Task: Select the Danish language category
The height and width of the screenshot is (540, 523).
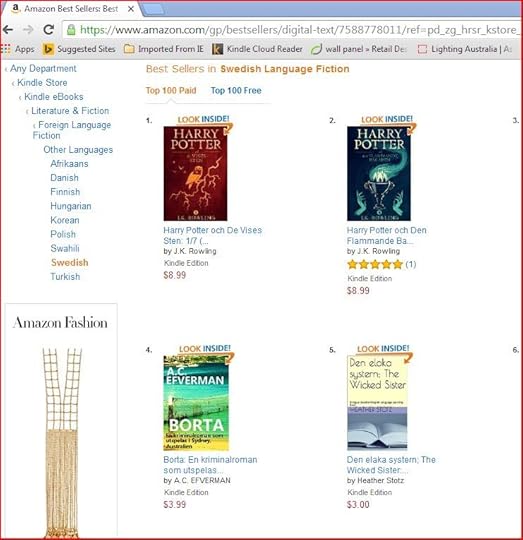Action: coord(64,178)
